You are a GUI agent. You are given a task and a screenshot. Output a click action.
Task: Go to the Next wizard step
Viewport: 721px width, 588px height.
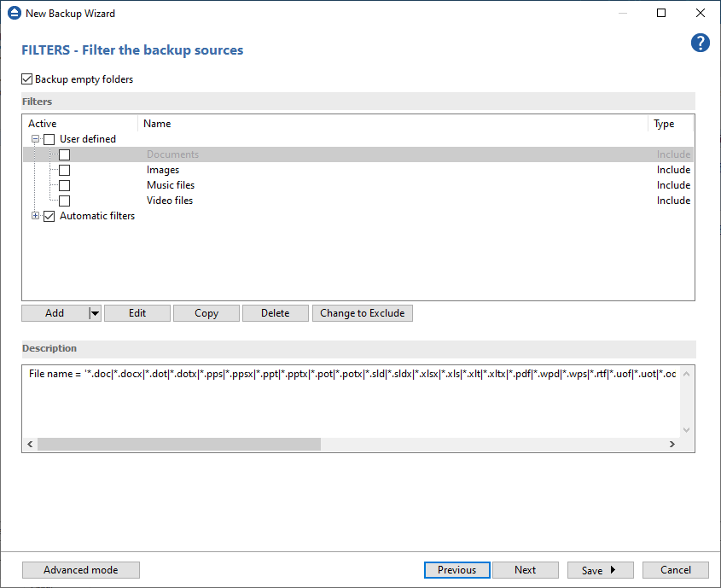click(525, 570)
